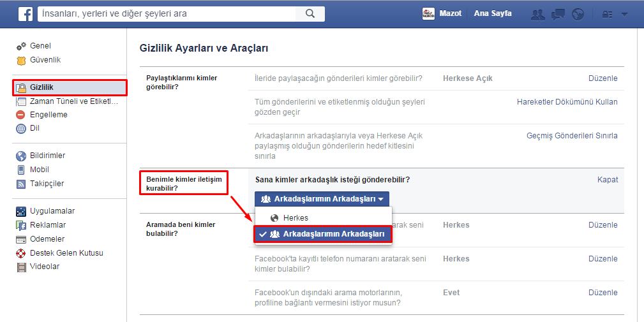Click Hareketler Dökümünü Kullan link

[x=567, y=101]
